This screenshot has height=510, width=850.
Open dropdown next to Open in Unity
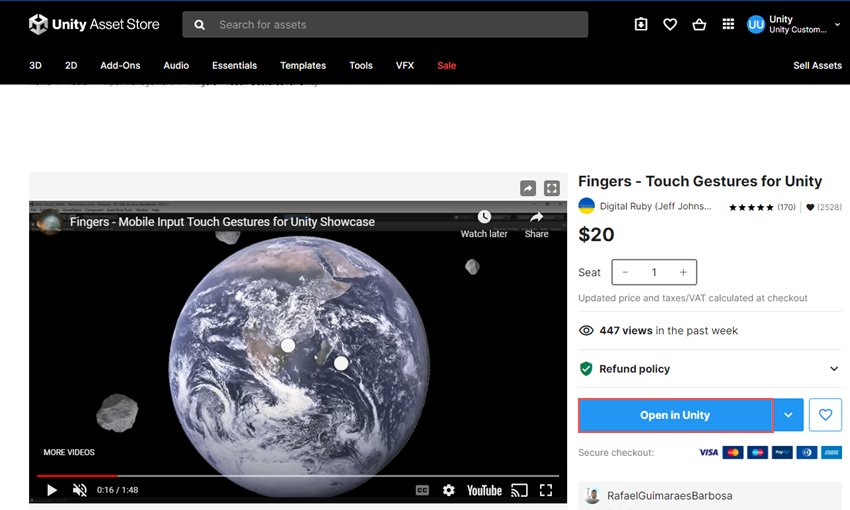(788, 415)
